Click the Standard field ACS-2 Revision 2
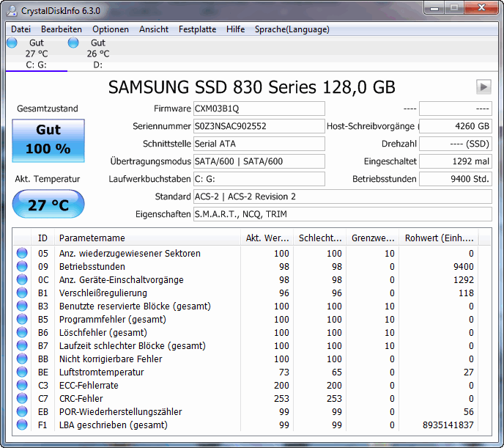 (343, 197)
